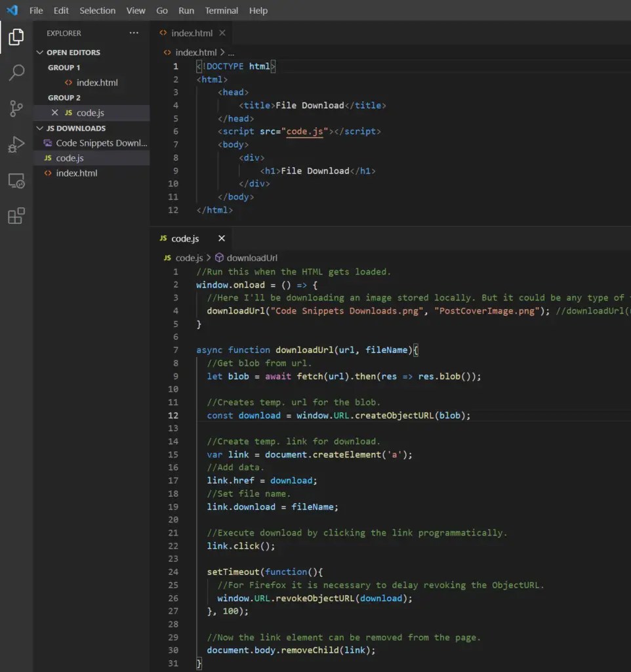Click GROUP 1 label in Open Editors
Viewport: 631px width, 672px height.
tap(64, 68)
